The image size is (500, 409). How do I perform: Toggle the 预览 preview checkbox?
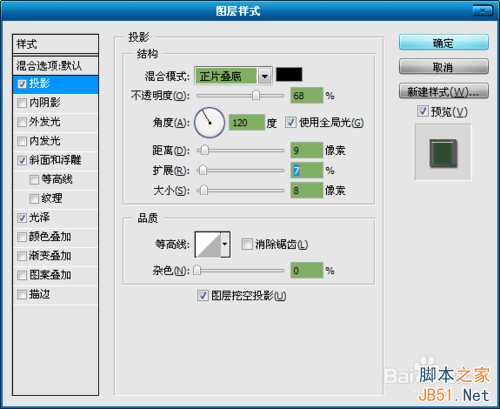tap(423, 111)
